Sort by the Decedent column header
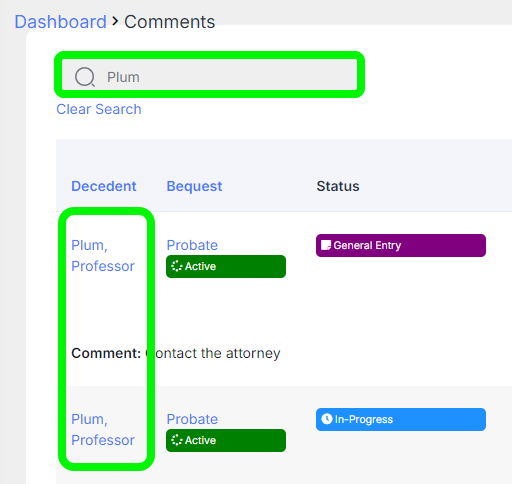The width and height of the screenshot is (512, 484). [104, 186]
